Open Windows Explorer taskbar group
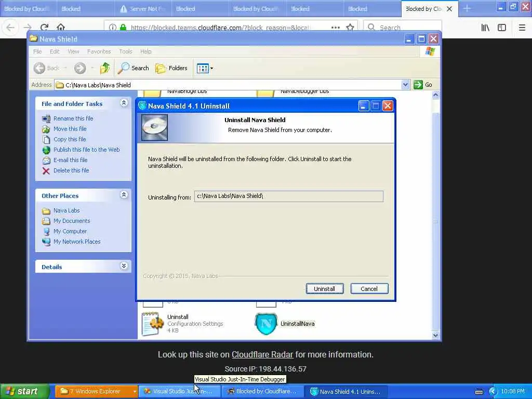 coord(96,392)
